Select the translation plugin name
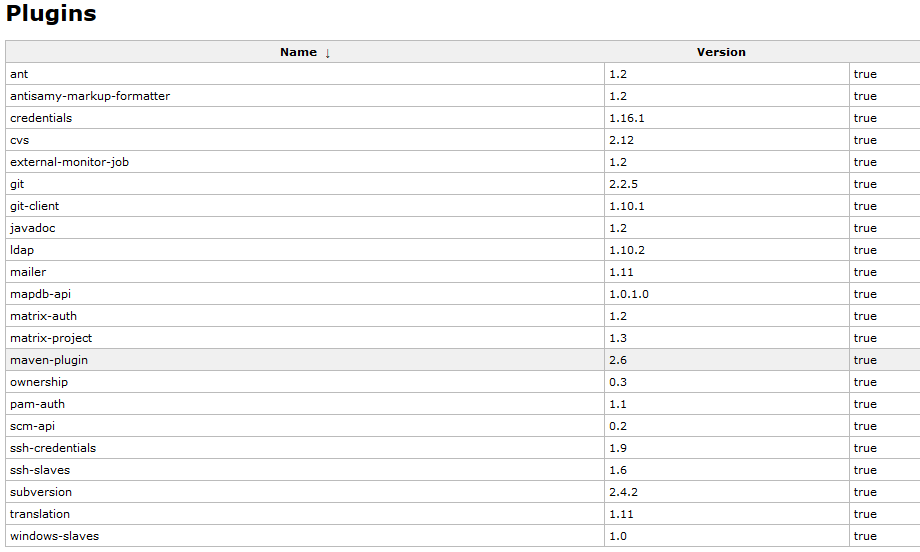This screenshot has height=552, width=920. [x=40, y=514]
